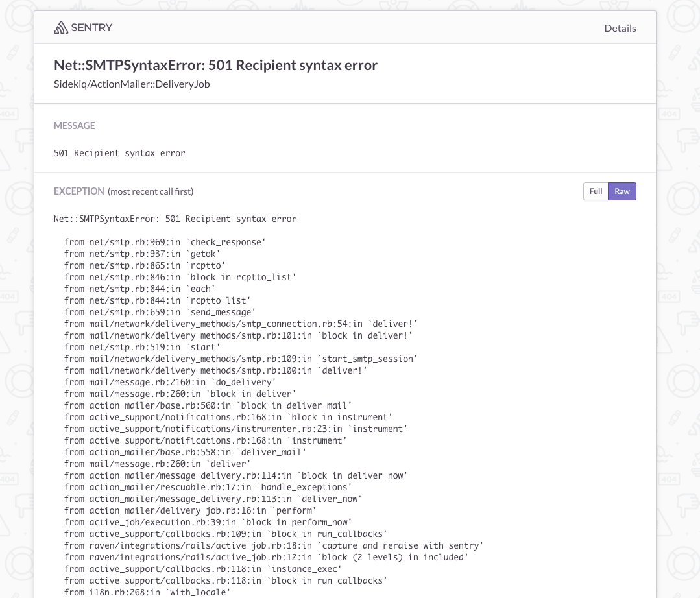This screenshot has height=598, width=700.
Task: Click the "most recent call first" link
Action: (x=150, y=191)
